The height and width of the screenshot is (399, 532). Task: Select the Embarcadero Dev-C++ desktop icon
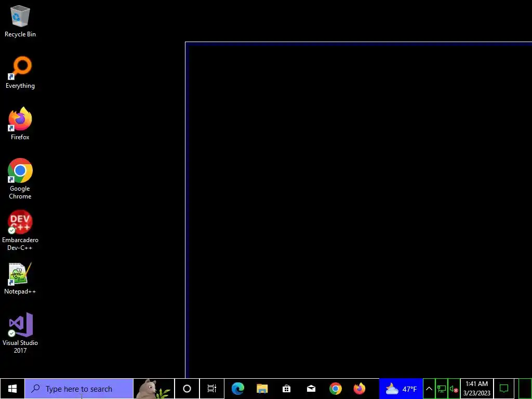[x=20, y=230]
